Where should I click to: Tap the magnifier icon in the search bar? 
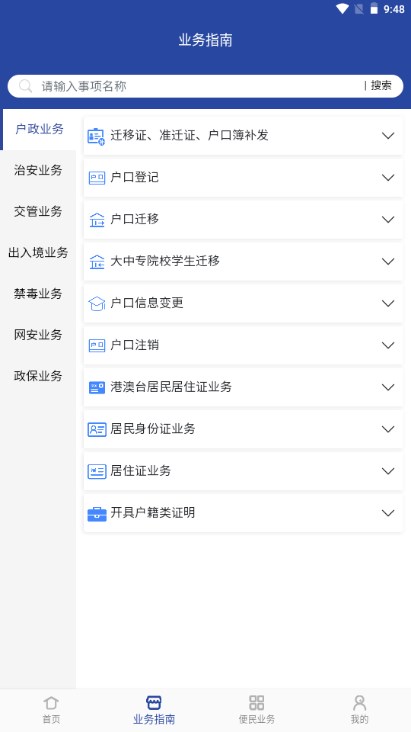(x=25, y=86)
